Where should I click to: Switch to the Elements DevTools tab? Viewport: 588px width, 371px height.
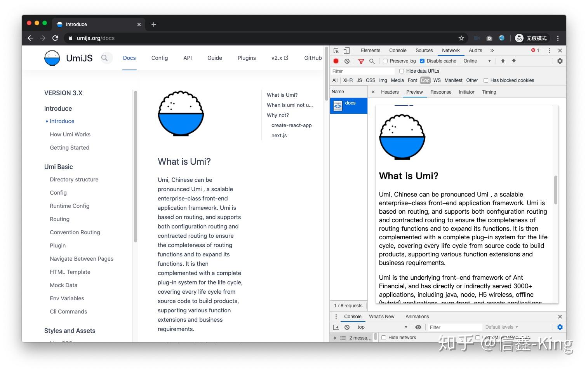(x=371, y=51)
